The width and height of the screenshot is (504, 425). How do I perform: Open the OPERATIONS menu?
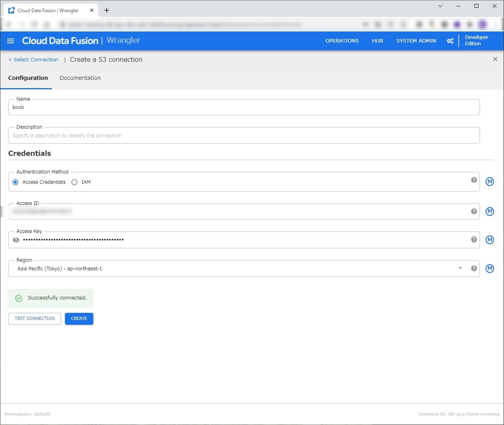[x=342, y=41]
